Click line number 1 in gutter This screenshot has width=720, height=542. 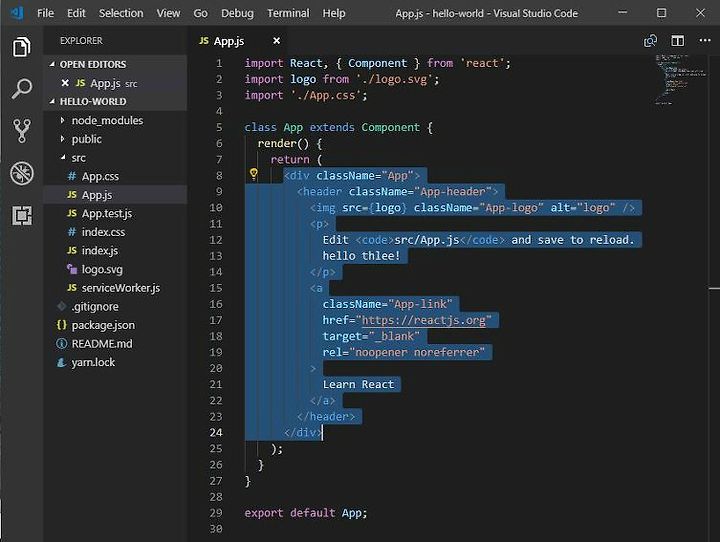point(219,63)
